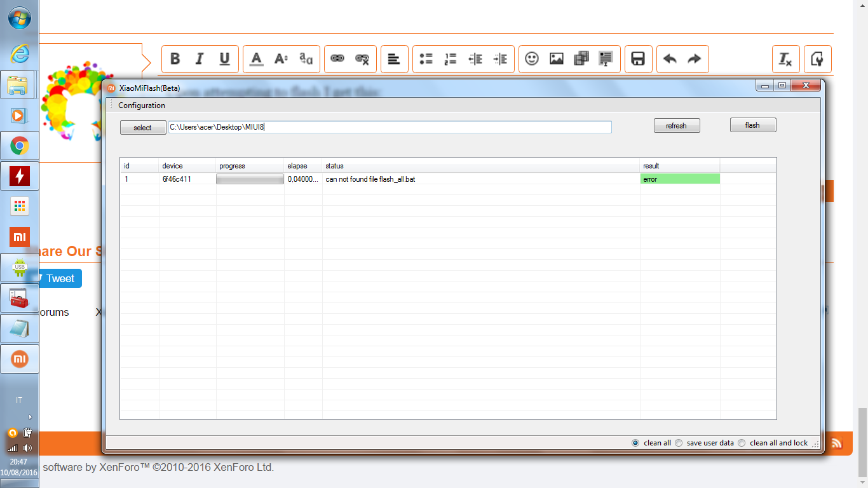Open the Android USB taskbar app

[19, 268]
